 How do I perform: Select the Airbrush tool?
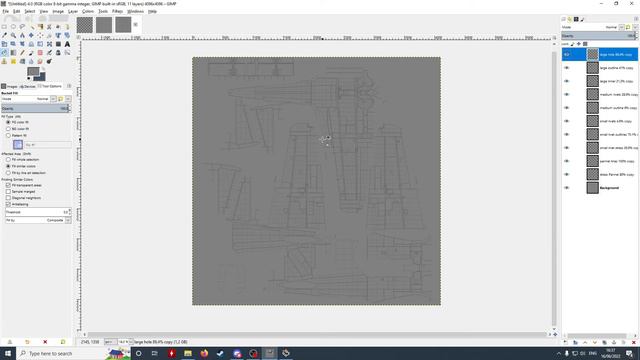click(49, 53)
